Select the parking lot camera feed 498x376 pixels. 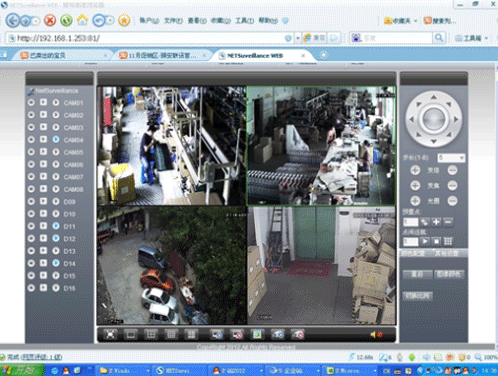(172, 265)
